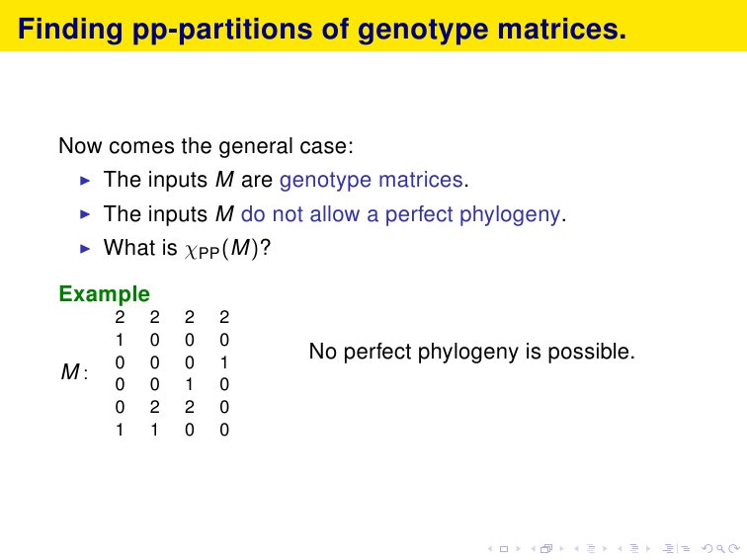This screenshot has width=747, height=560.
Task: Click the 'genotype matrices' highlighted text
Action: point(372,180)
